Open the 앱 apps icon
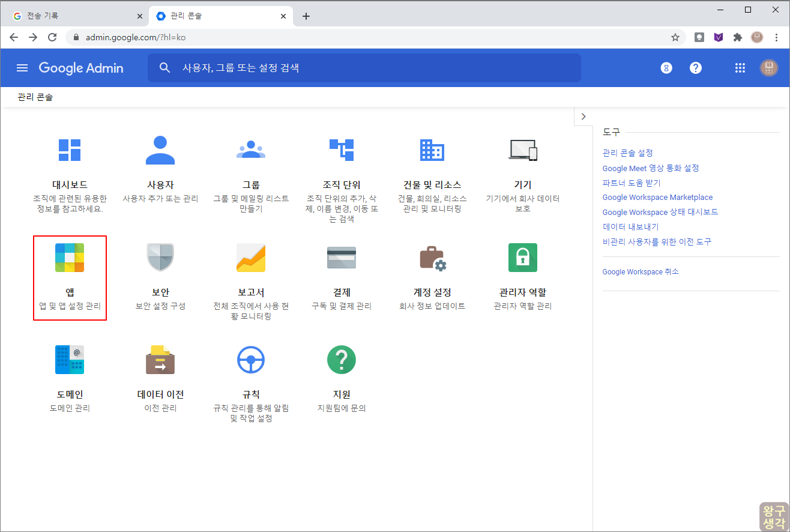 tap(70, 258)
